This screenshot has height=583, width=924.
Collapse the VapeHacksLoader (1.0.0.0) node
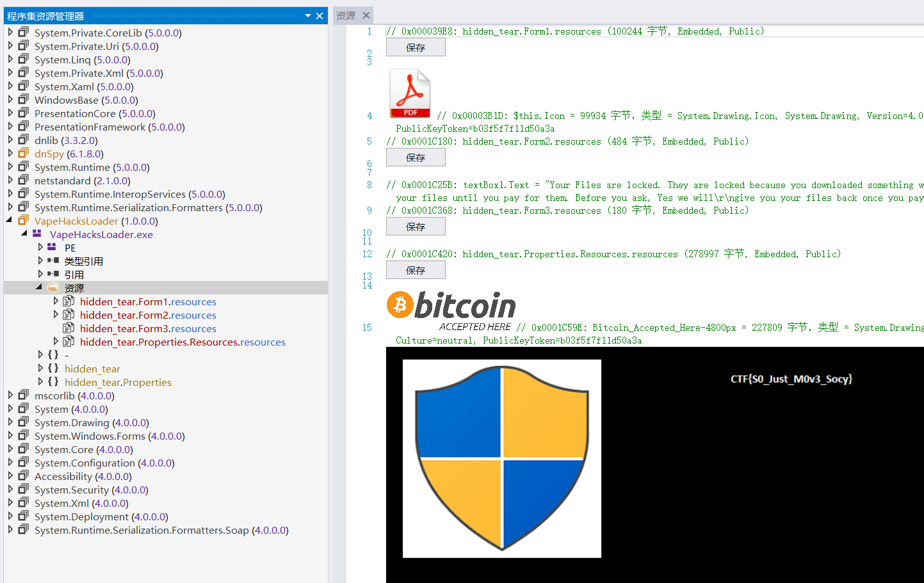point(10,220)
